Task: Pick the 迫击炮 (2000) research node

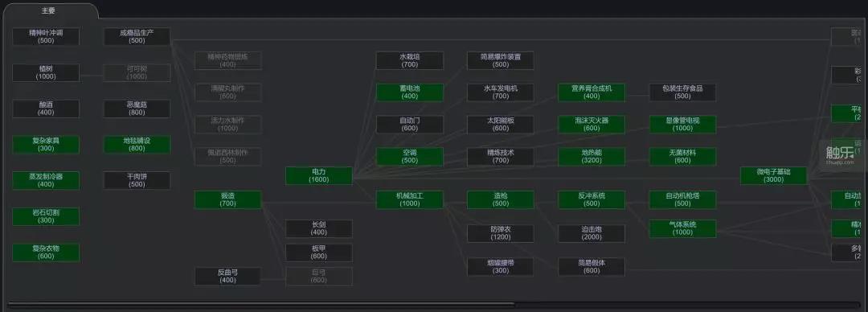Action: tap(592, 233)
